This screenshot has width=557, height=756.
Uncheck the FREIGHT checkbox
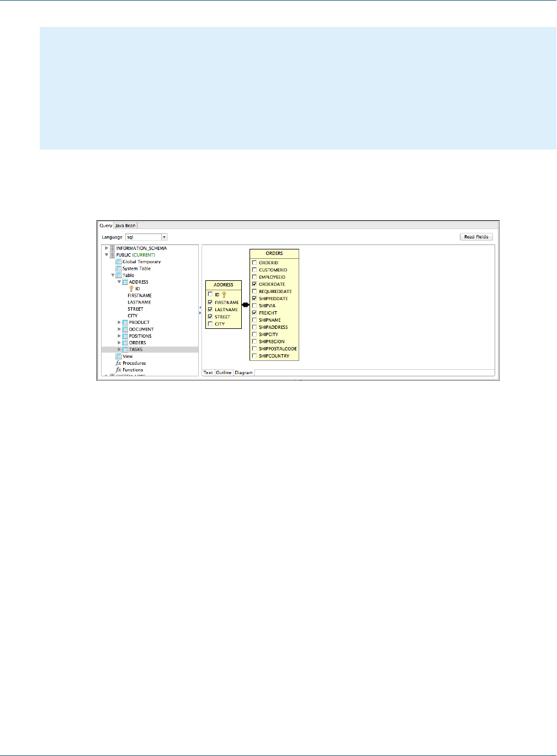coord(254,313)
